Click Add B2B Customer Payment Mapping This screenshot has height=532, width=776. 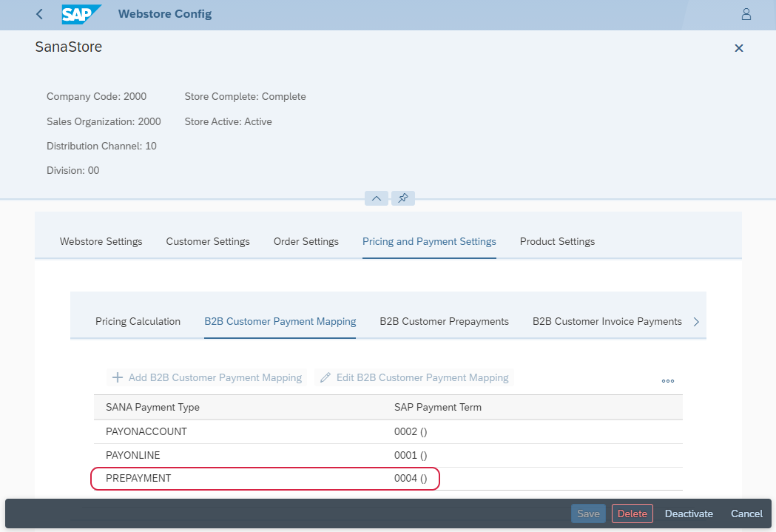pyautogui.click(x=207, y=377)
